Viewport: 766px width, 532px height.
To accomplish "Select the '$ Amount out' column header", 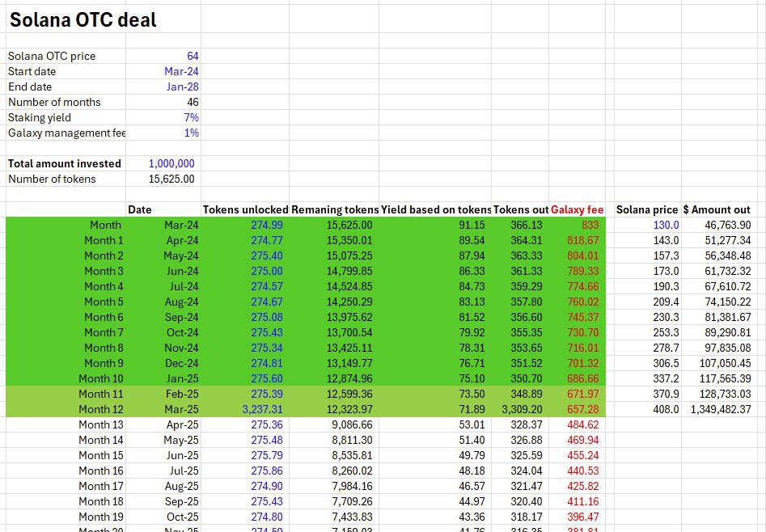I will pos(716,209).
